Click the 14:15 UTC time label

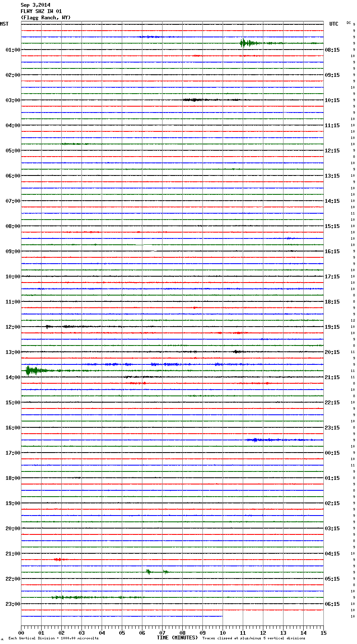[332, 201]
